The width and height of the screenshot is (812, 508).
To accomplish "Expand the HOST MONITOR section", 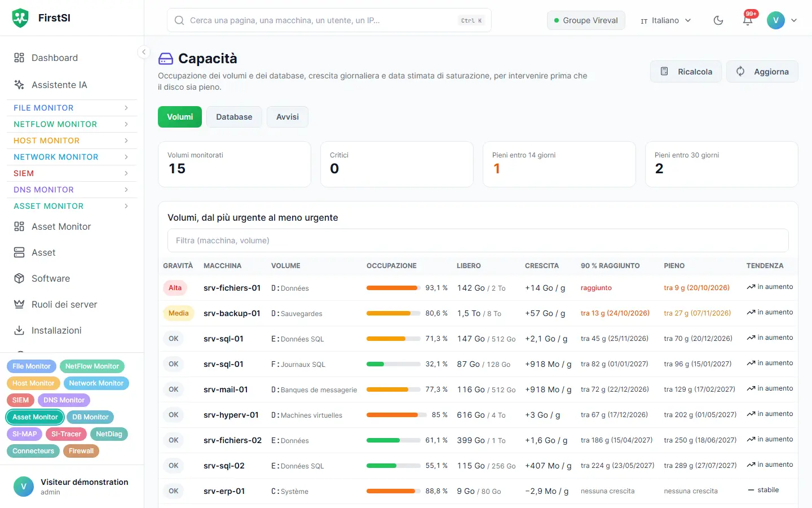I will tap(72, 141).
